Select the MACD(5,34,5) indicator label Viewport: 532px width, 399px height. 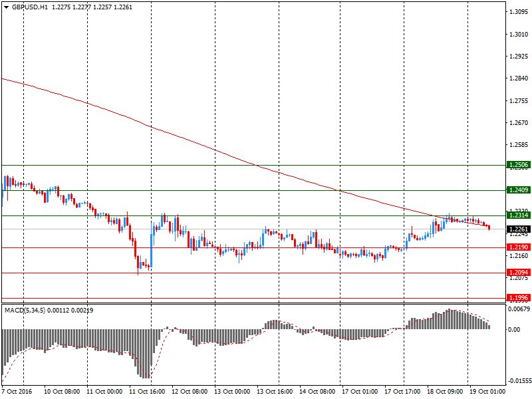click(25, 310)
